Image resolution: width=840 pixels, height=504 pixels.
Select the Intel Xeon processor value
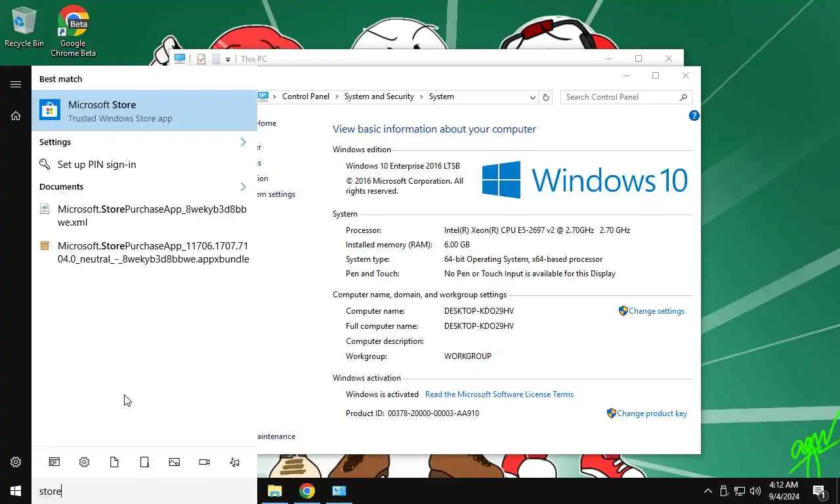(x=537, y=230)
